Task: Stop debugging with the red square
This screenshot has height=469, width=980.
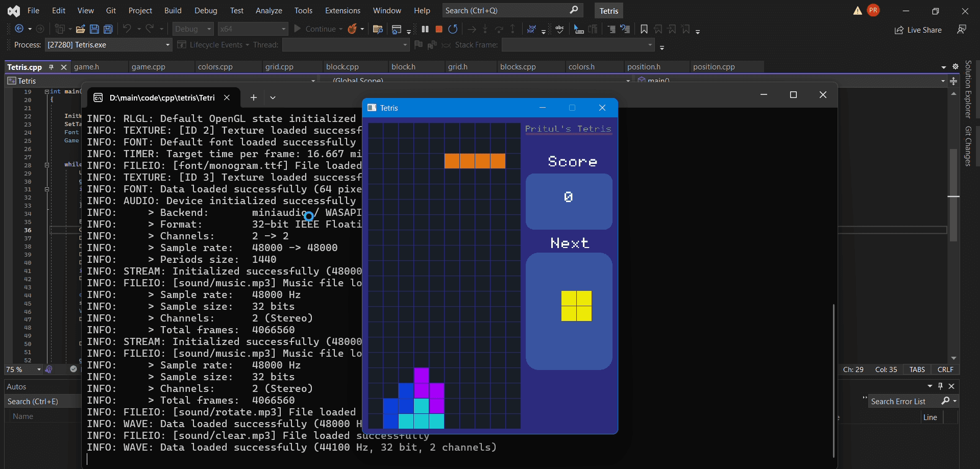Action: point(438,29)
